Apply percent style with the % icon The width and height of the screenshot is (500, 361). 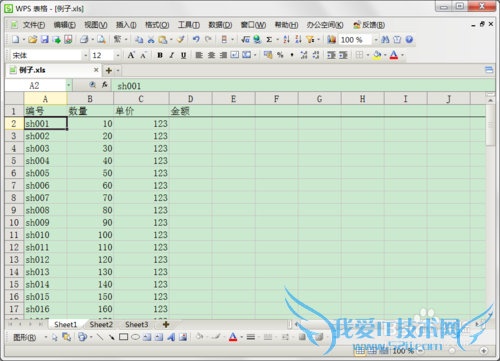coord(280,55)
